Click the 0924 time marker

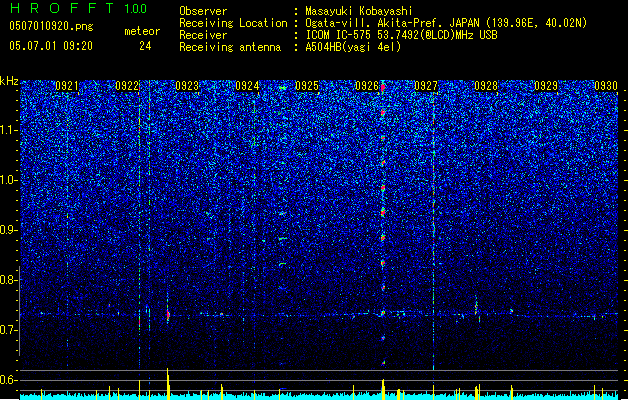(x=247, y=86)
